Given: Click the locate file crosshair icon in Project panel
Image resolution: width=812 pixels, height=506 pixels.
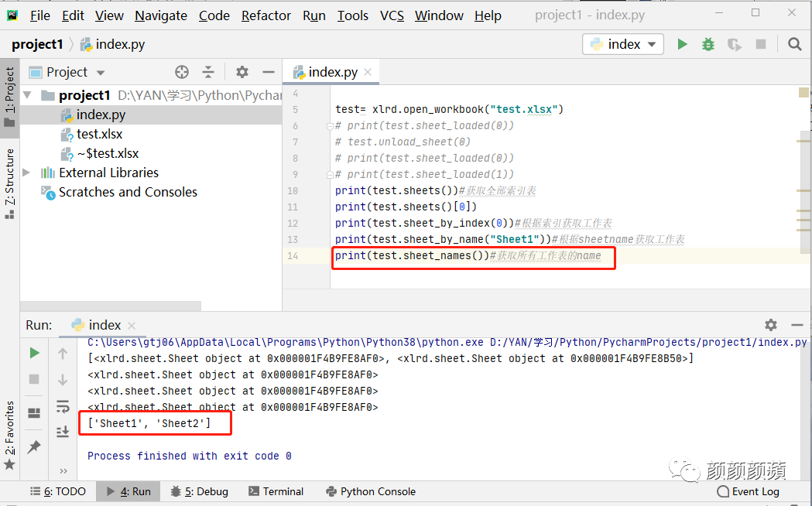Looking at the screenshot, I should pyautogui.click(x=182, y=72).
